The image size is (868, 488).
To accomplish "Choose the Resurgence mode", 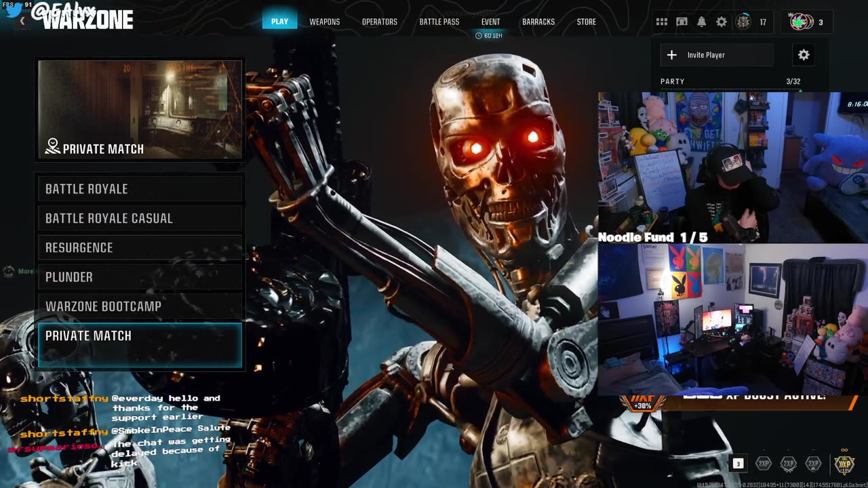I will [x=140, y=247].
